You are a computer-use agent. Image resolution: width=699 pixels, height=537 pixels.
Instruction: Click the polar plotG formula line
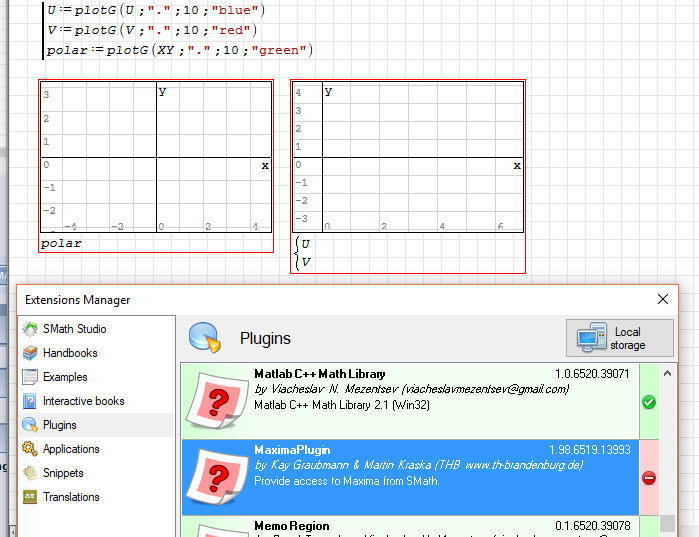(180, 50)
